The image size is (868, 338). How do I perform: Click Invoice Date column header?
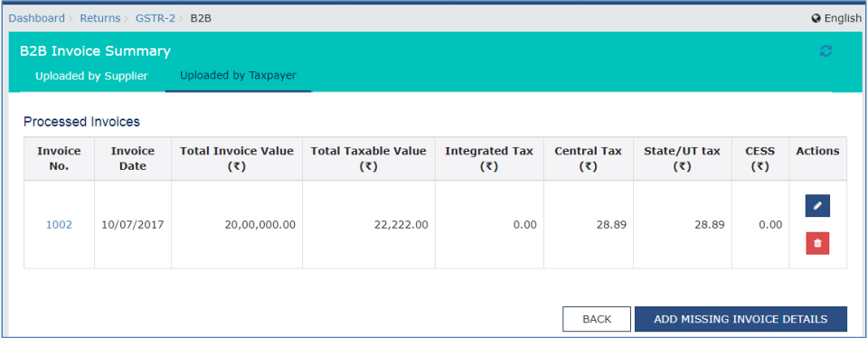pyautogui.click(x=133, y=159)
